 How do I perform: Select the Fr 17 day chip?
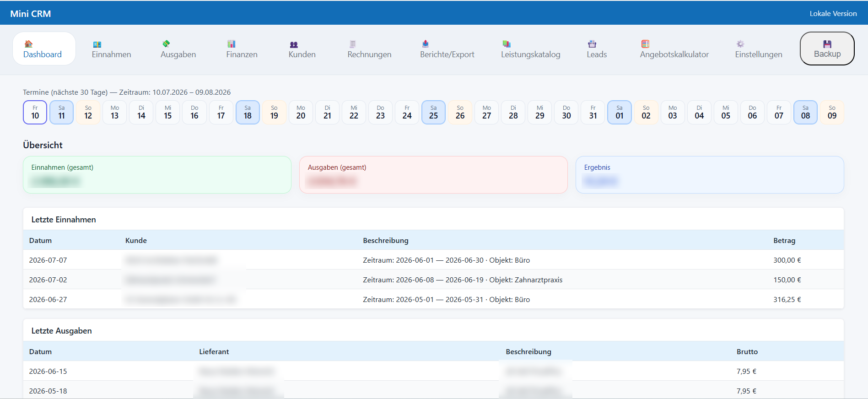tap(221, 112)
